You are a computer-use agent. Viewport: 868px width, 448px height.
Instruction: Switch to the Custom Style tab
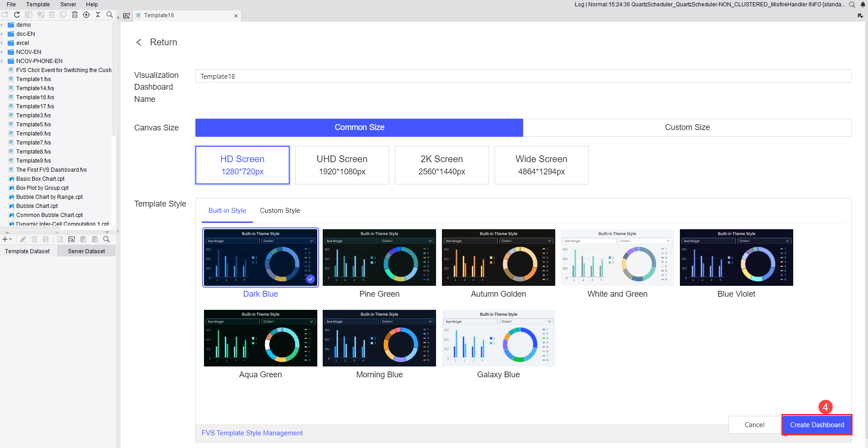click(x=280, y=211)
